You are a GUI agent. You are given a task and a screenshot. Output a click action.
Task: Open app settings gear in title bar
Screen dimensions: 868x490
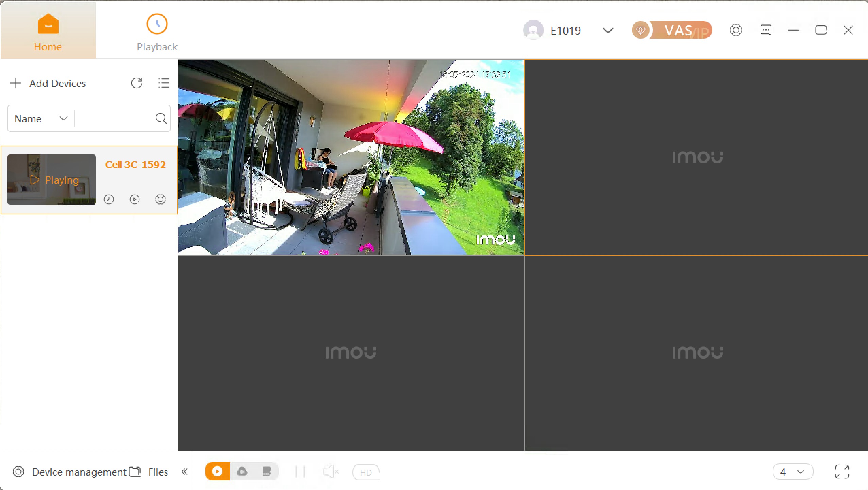point(736,30)
